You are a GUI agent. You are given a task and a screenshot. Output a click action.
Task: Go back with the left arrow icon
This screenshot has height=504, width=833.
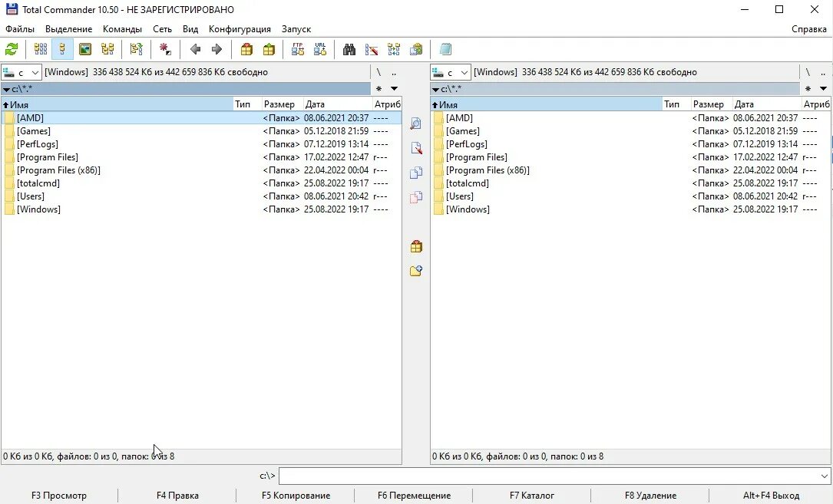[195, 49]
